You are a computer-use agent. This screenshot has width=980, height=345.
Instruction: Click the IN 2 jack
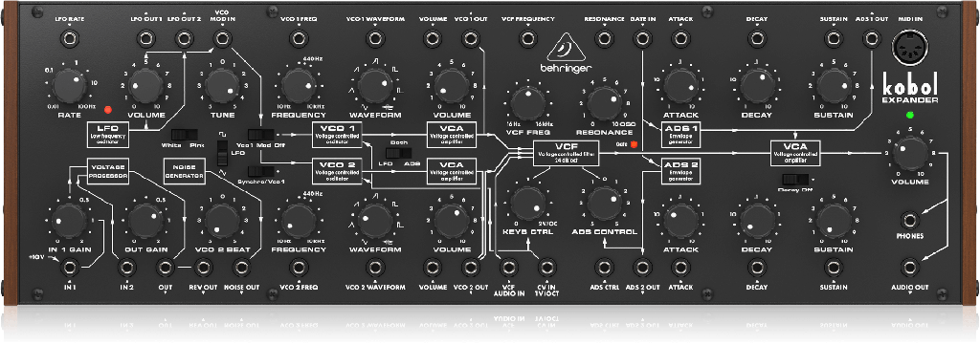(127, 269)
